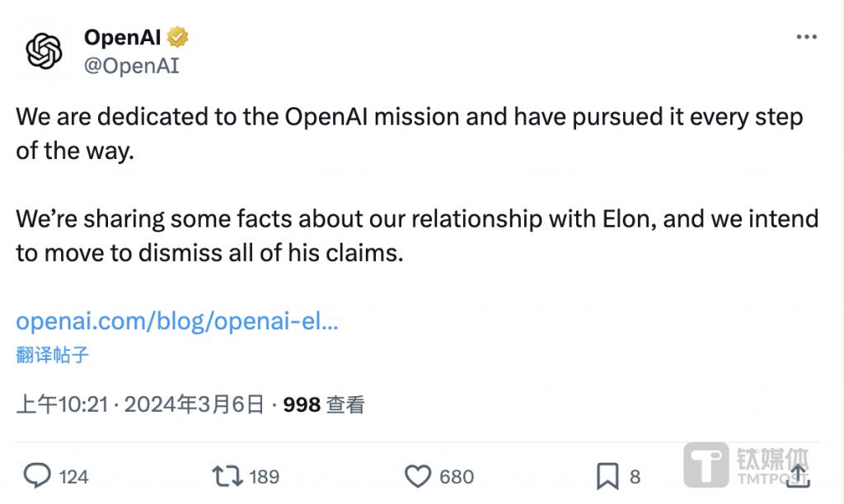Click the 翻译帖子 translate button
The image size is (844, 504).
point(53,355)
